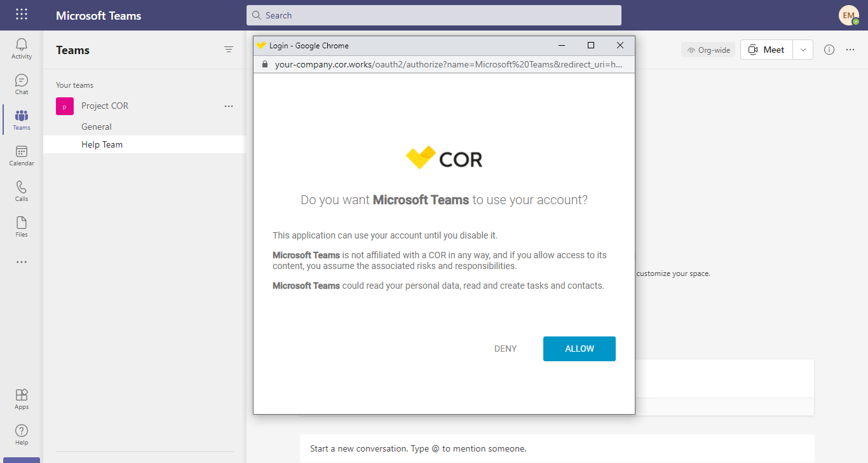Open the Calendar view
The height and width of the screenshot is (463, 868).
pos(22,155)
